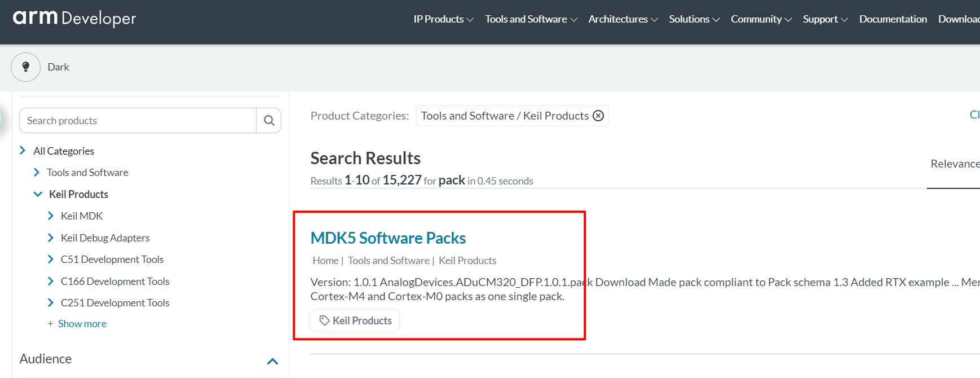Open the Architectures menu
980x378 pixels.
[x=623, y=19]
